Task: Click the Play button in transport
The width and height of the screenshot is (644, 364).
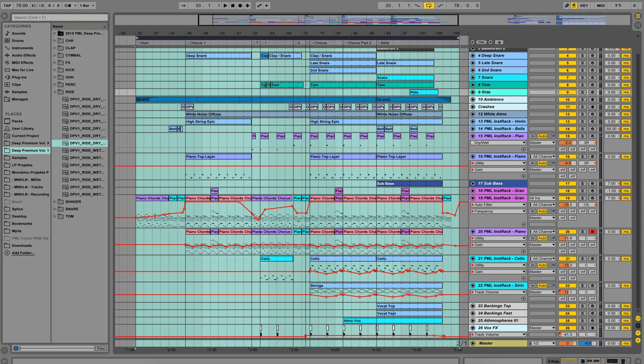Action: click(225, 5)
